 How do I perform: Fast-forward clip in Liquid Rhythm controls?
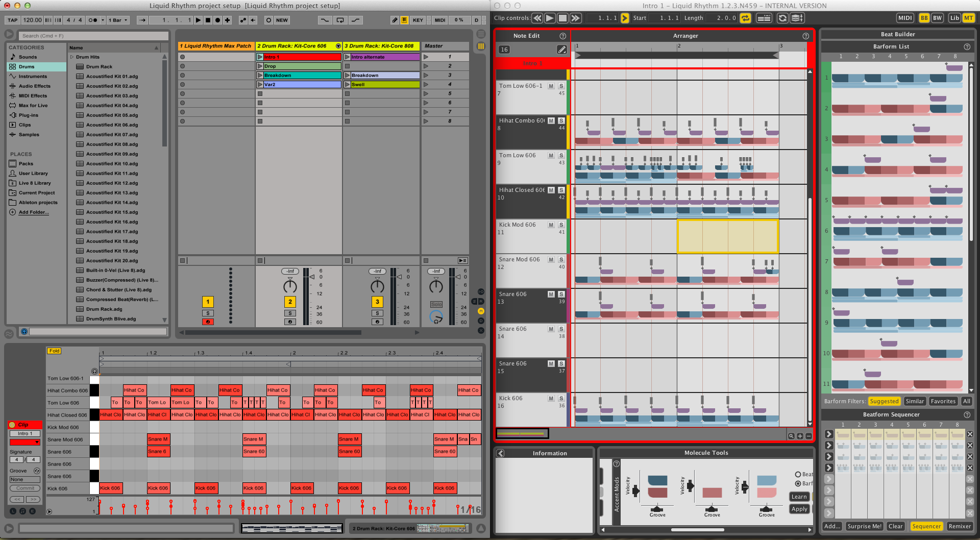click(x=575, y=18)
